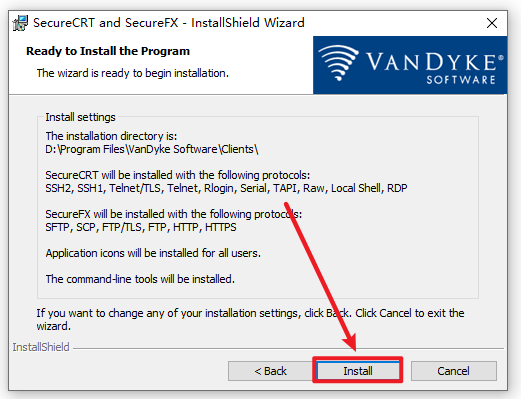Click the installer icon in title bar
521x399 pixels.
pos(20,23)
